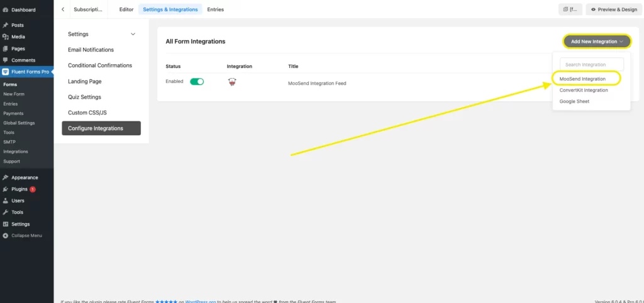
Task: Click the eye icon in Preview & Design
Action: click(593, 9)
